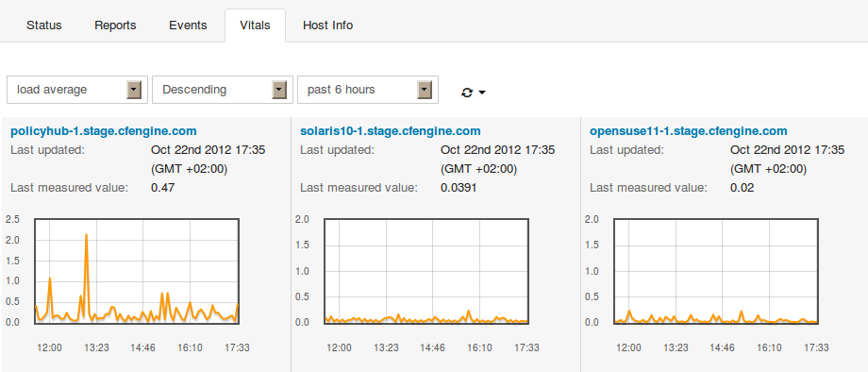Viewport: 868px width, 372px height.
Task: Open policyhub-1.stage.cfengine.com host link
Action: tap(104, 131)
